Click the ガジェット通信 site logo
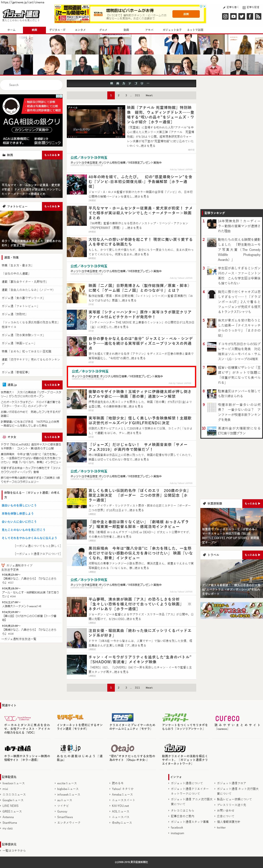The width and height of the screenshot is (263, 868). (21, 14)
